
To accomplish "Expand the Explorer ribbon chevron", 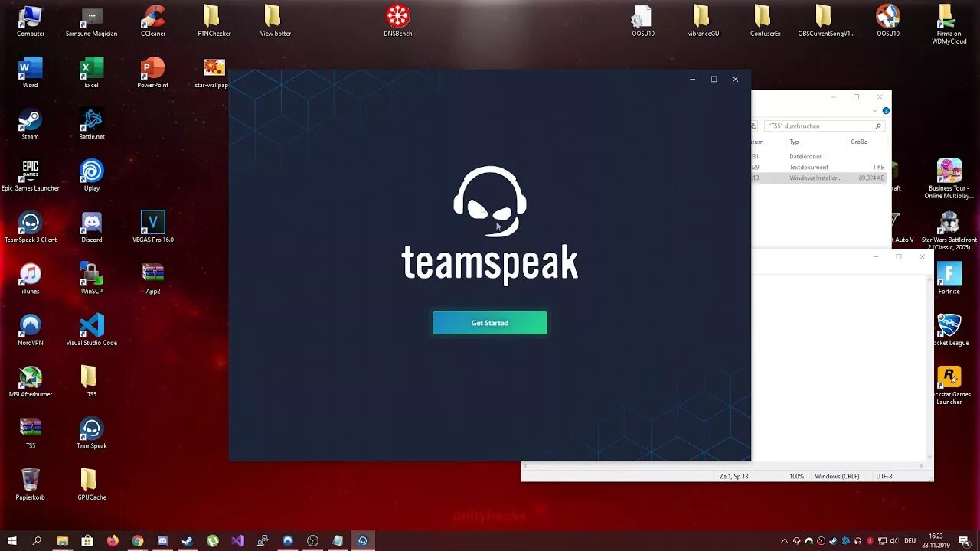I will click(874, 111).
